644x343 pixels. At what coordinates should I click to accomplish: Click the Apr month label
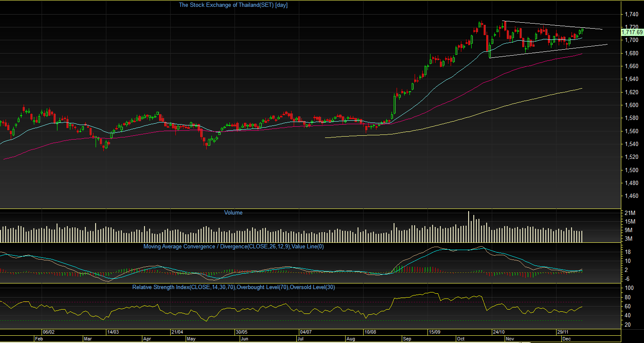pyautogui.click(x=147, y=339)
